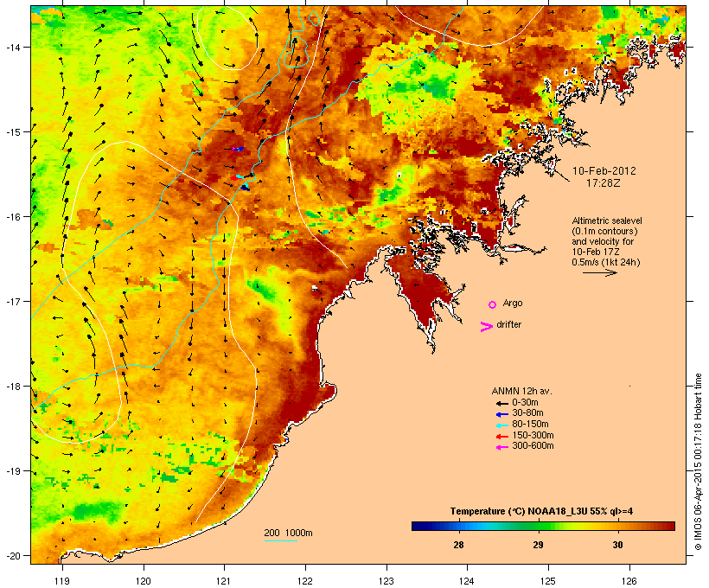709x588 pixels.
Task: Click the 126 longitude axis label
Action: click(x=629, y=581)
